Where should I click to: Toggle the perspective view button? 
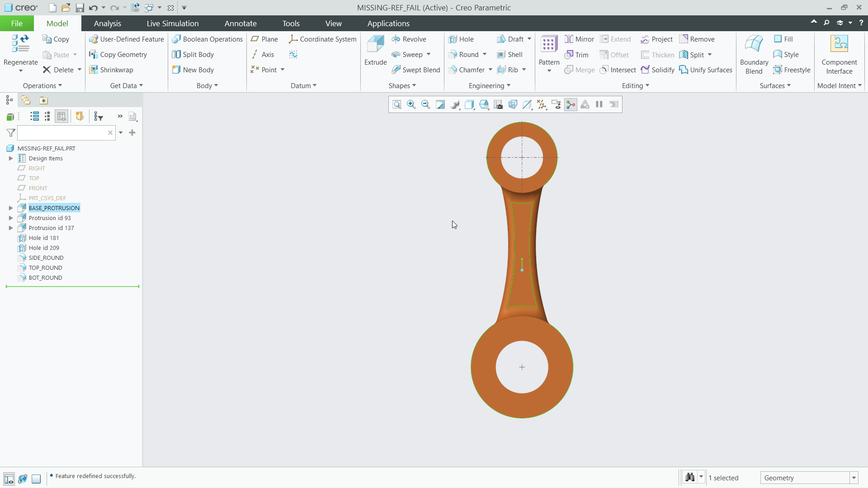513,104
